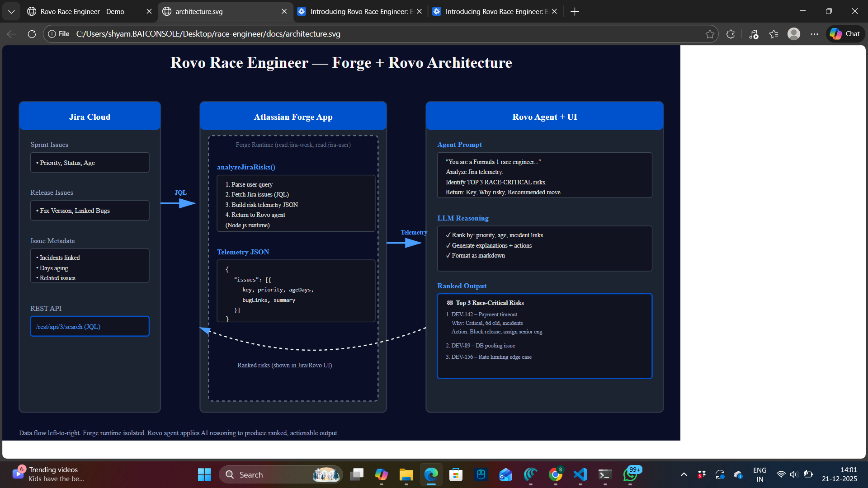The height and width of the screenshot is (488, 868).
Task: Click the back navigation arrow
Action: point(12,34)
